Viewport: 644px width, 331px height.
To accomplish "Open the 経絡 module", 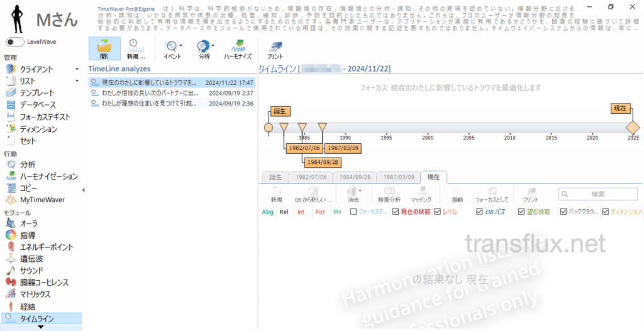I will coord(28,307).
